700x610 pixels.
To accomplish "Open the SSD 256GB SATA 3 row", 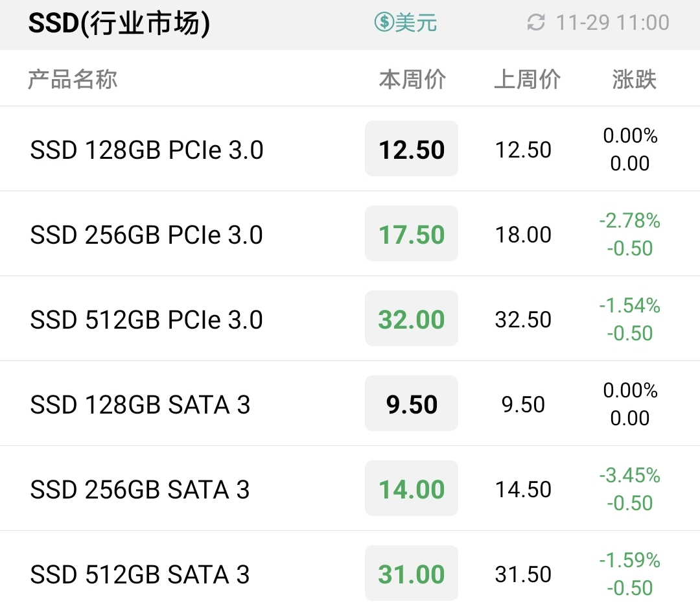I will tap(350, 488).
